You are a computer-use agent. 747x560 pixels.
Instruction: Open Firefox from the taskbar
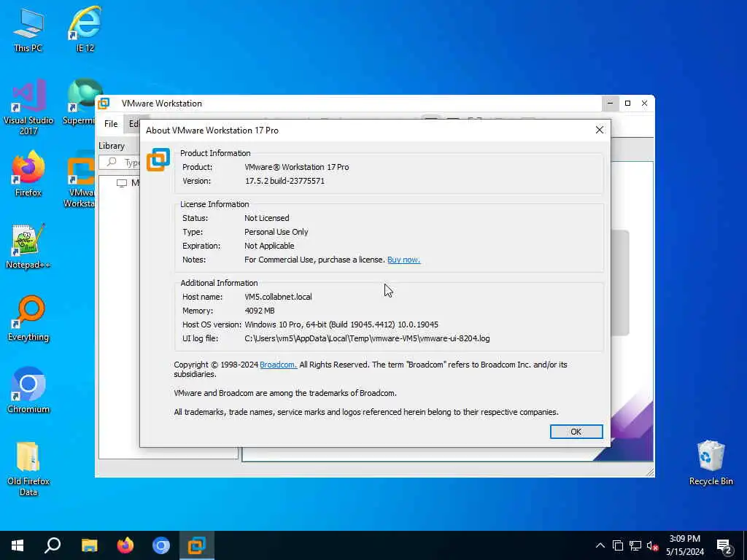[125, 545]
